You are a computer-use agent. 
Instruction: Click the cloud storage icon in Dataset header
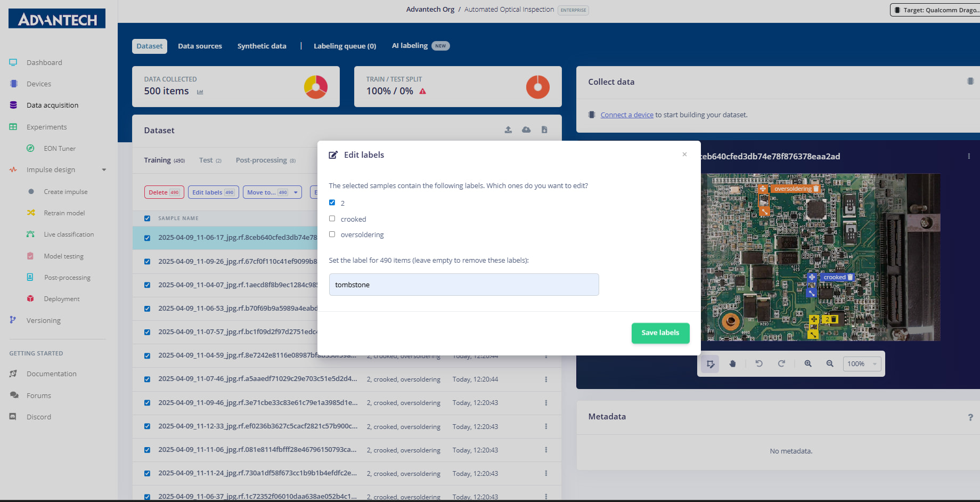526,129
